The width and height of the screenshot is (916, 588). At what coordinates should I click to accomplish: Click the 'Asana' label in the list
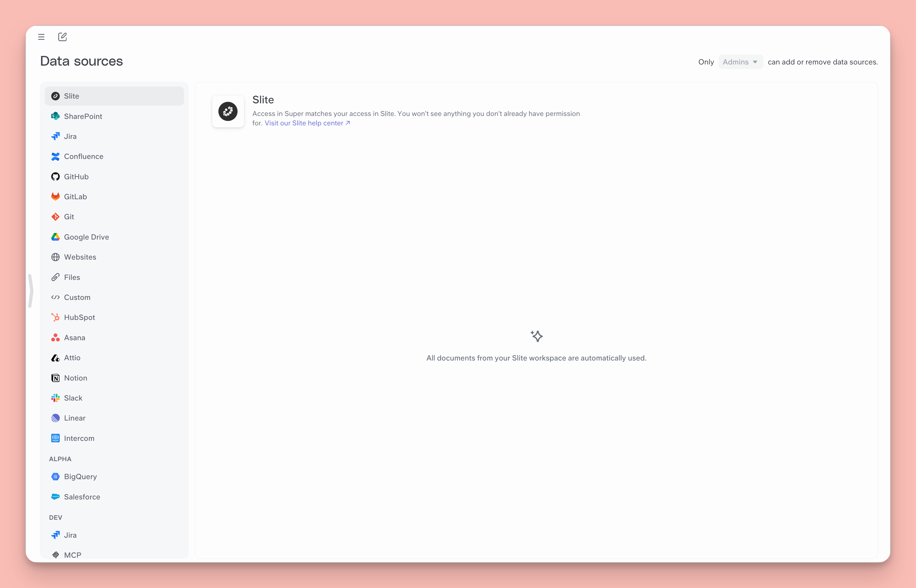(x=74, y=338)
